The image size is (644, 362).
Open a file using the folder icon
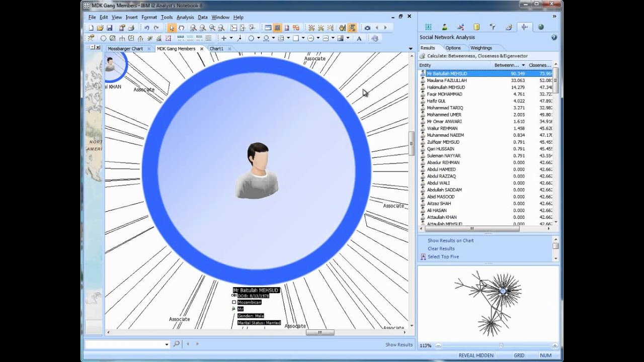[x=100, y=28]
